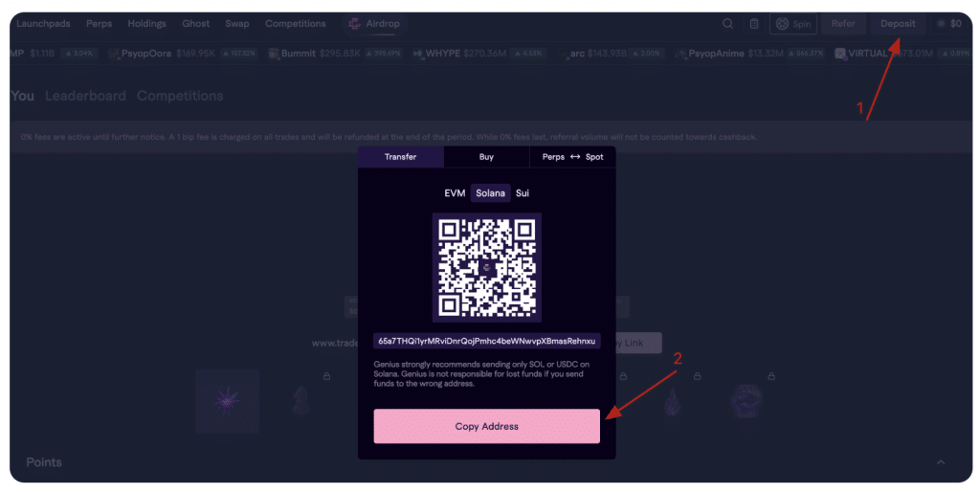Choose the Sui network option

pos(523,193)
